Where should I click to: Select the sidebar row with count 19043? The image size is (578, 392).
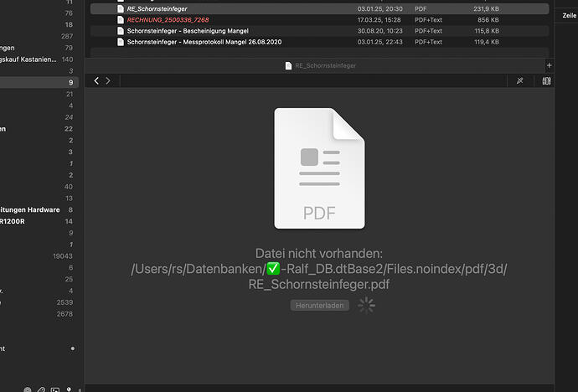pyautogui.click(x=39, y=256)
